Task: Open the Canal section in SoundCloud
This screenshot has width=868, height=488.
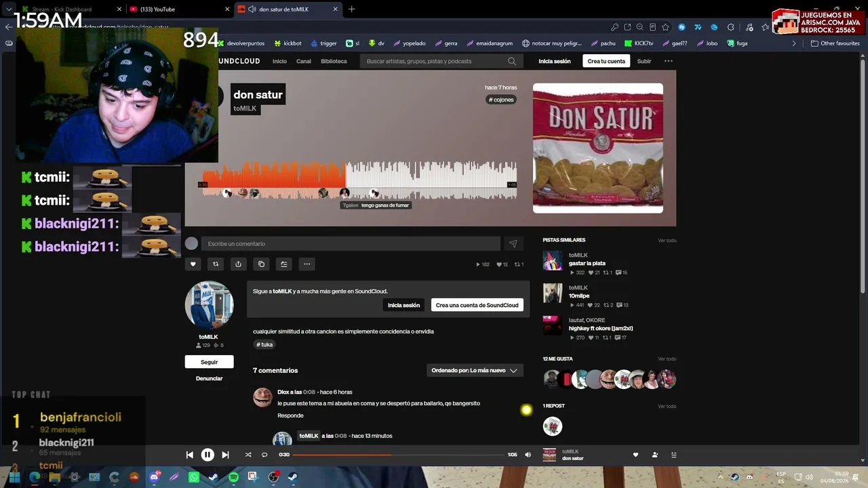Action: click(x=304, y=61)
